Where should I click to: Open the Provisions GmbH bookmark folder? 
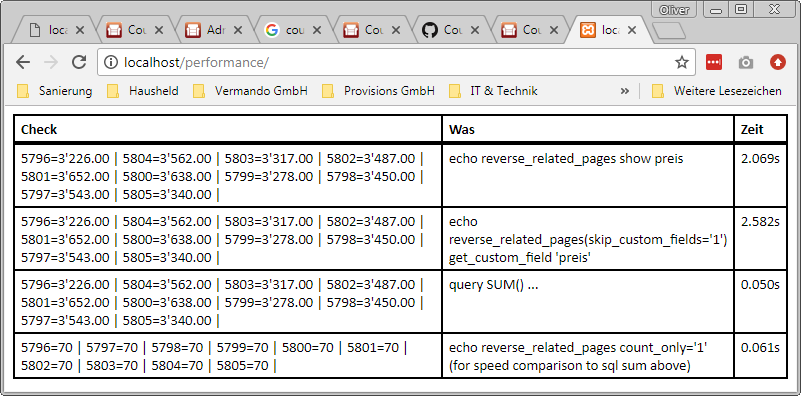pos(379,91)
